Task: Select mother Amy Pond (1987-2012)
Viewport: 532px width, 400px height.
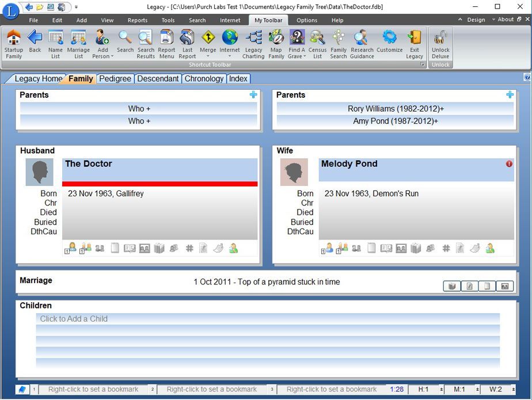Action: [x=396, y=121]
